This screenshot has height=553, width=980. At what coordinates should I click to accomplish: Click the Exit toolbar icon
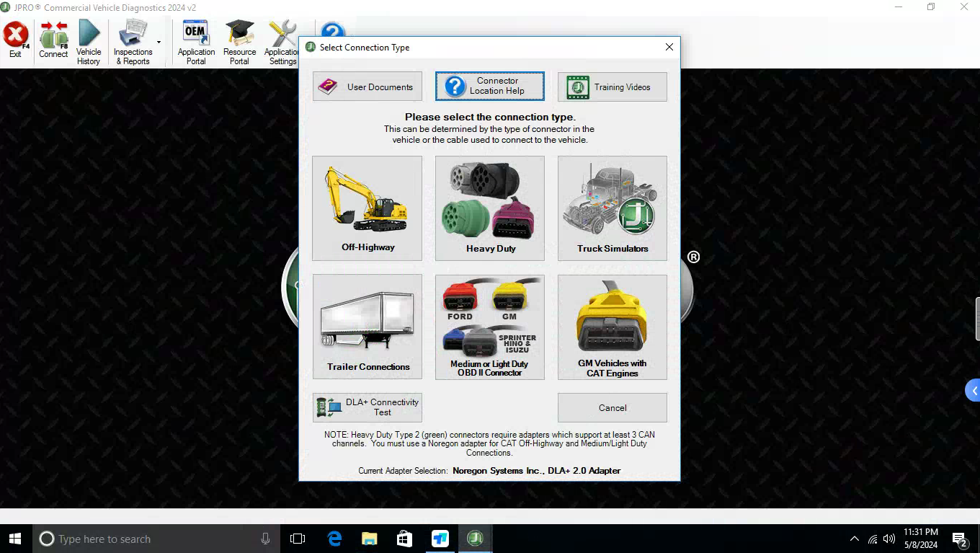[x=15, y=40]
